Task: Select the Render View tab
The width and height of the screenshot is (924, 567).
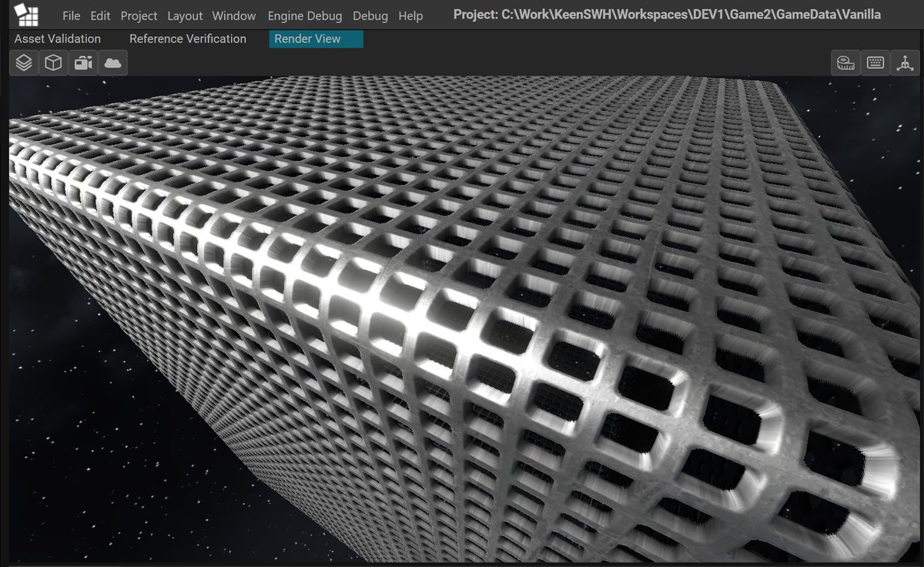Action: 316,39
